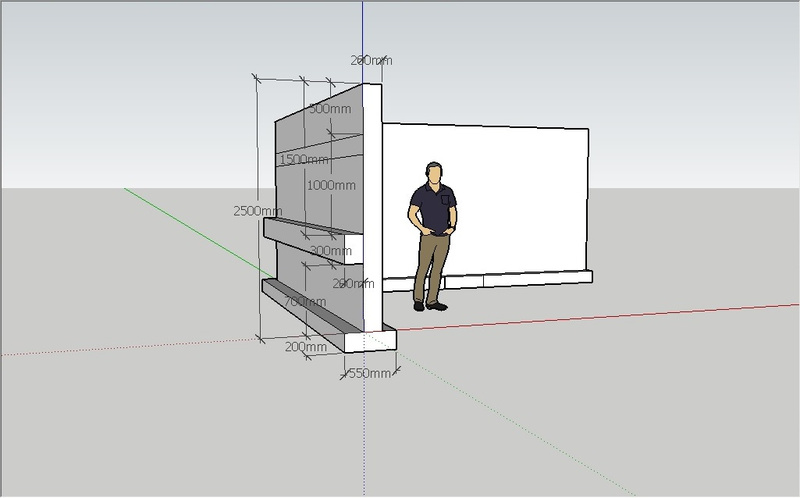Select the 300mm dimension label
This screenshot has width=800, height=498.
[331, 251]
